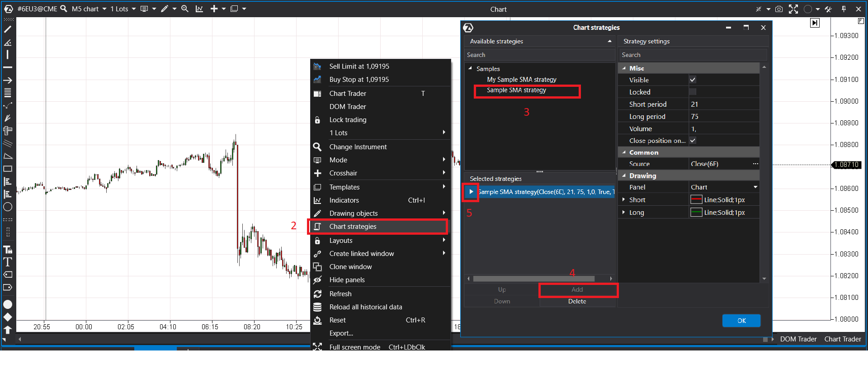Select the diagonal line drawing tool
The width and height of the screenshot is (868, 374).
8,29
